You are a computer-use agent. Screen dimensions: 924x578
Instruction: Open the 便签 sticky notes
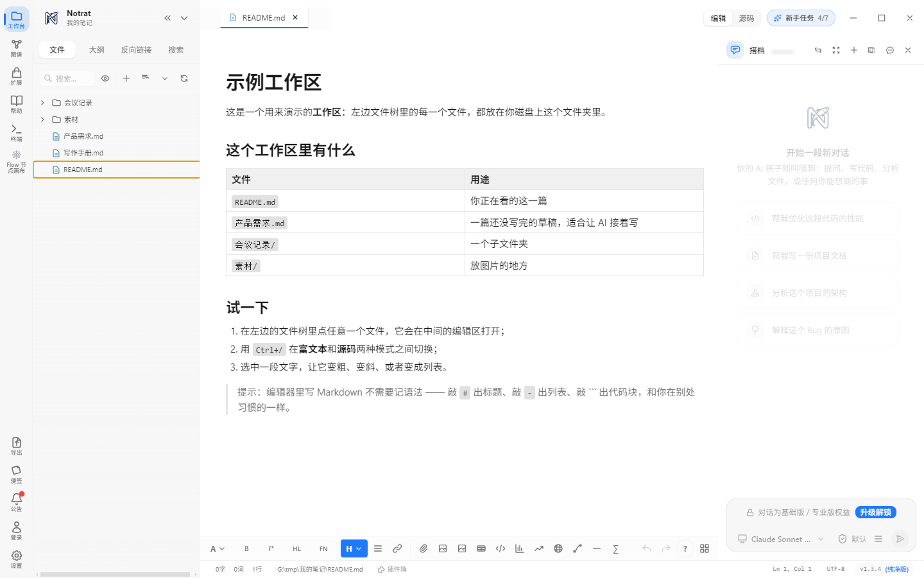point(17,475)
